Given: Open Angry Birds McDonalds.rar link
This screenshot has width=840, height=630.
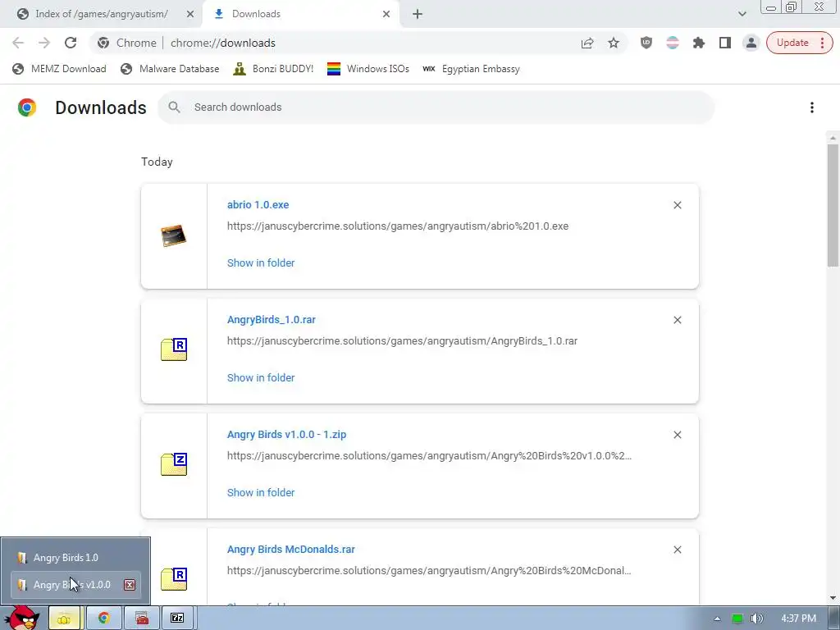Looking at the screenshot, I should click(291, 549).
